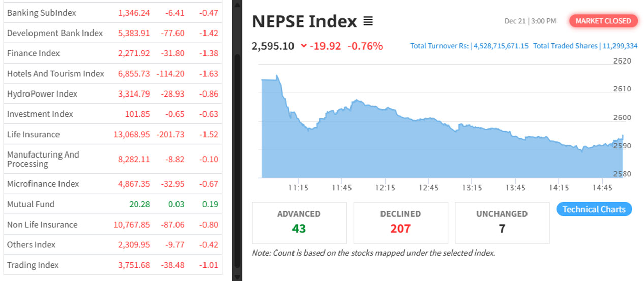Image resolution: width=644 pixels, height=281 pixels.
Task: Open the Technical Charts button
Action: 594,209
